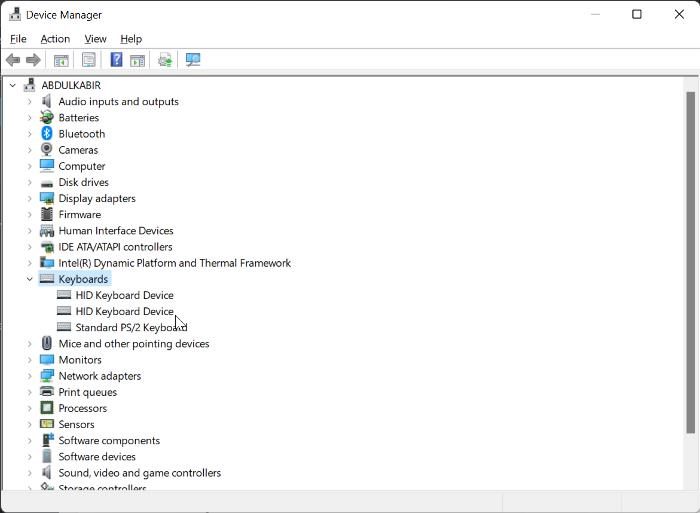Screen dimensions: 700x513
Task: Click the Cameras webcam icon
Action: coord(47,150)
